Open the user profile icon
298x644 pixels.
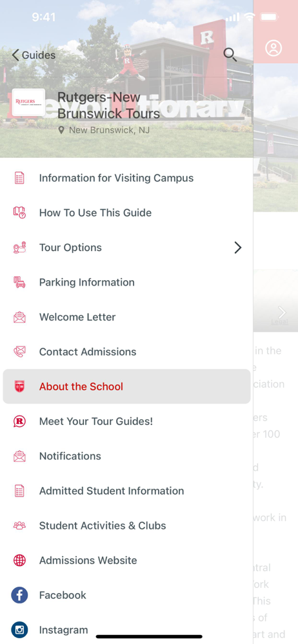273,48
